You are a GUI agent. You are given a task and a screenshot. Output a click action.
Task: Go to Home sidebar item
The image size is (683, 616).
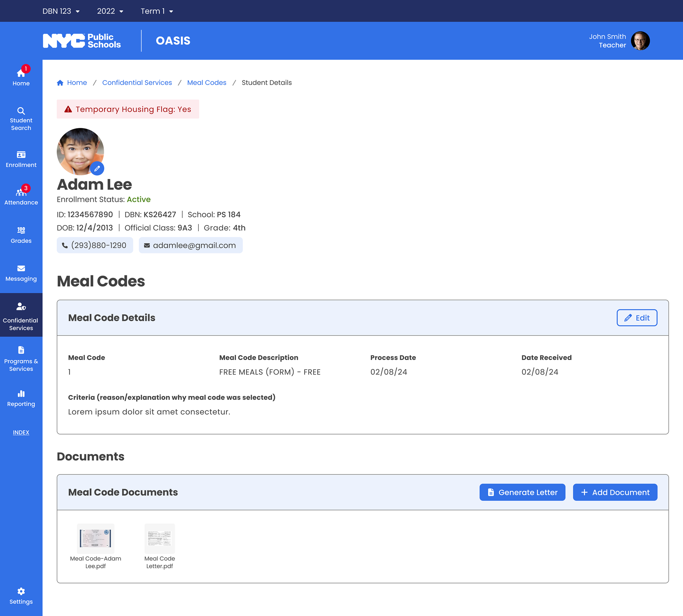pyautogui.click(x=21, y=77)
